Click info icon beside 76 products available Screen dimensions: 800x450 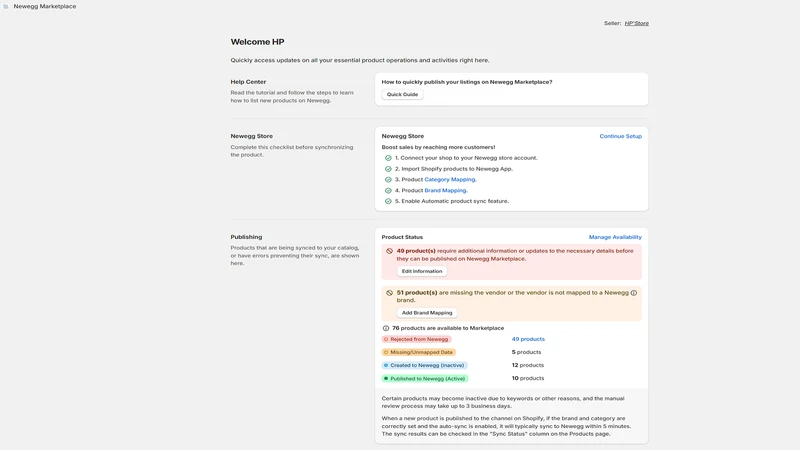click(x=386, y=328)
